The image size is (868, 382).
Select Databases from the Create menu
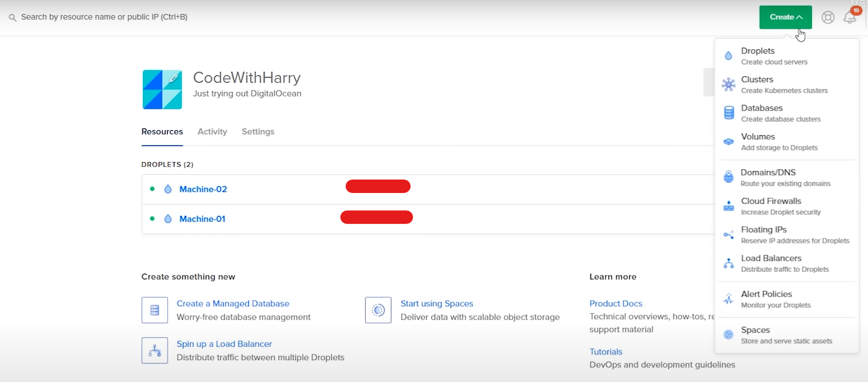(787, 113)
